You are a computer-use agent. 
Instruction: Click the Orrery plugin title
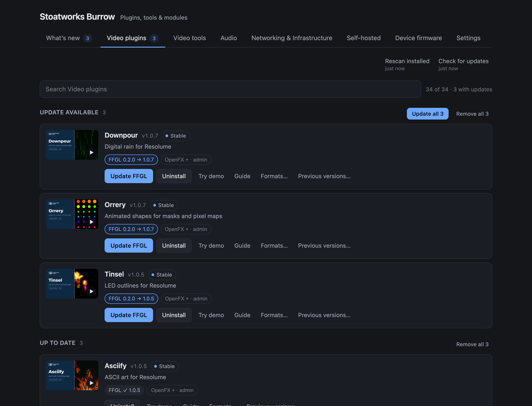click(115, 205)
